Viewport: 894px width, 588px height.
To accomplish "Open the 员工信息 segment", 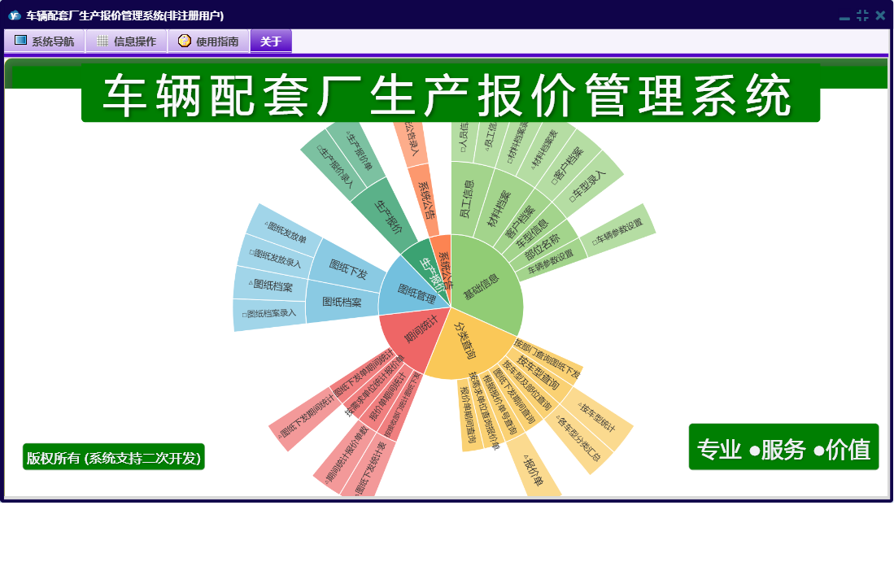I will click(x=468, y=199).
